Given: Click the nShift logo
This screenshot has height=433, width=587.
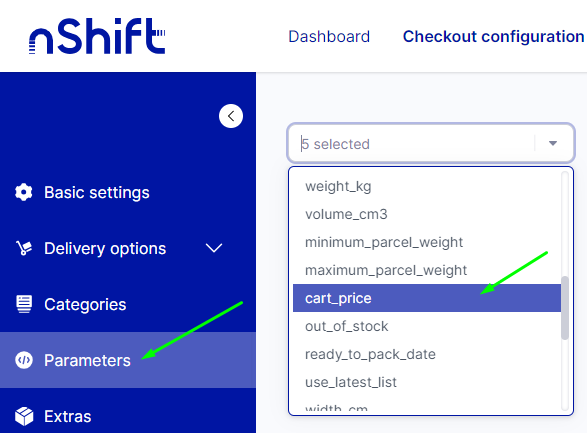Looking at the screenshot, I should (x=97, y=36).
